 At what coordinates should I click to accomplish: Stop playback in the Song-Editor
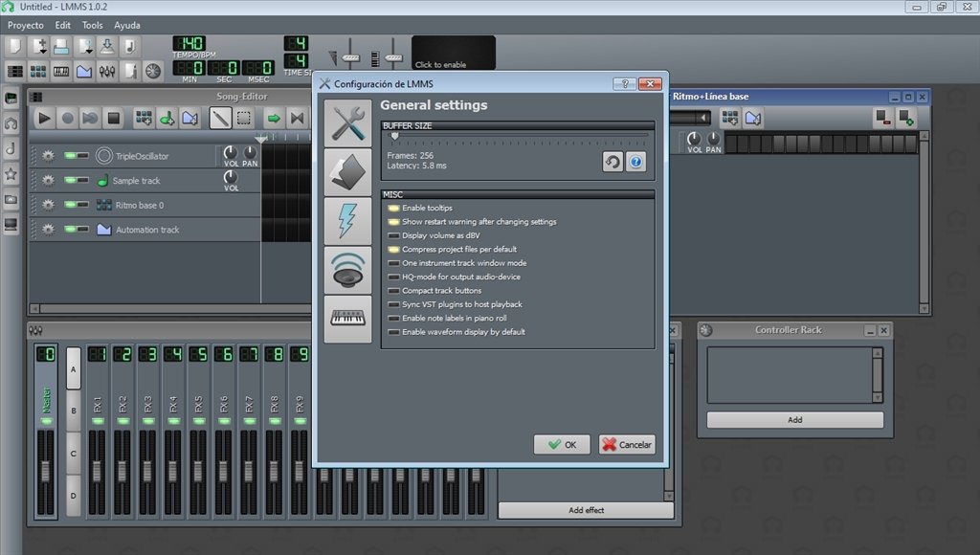tap(113, 118)
